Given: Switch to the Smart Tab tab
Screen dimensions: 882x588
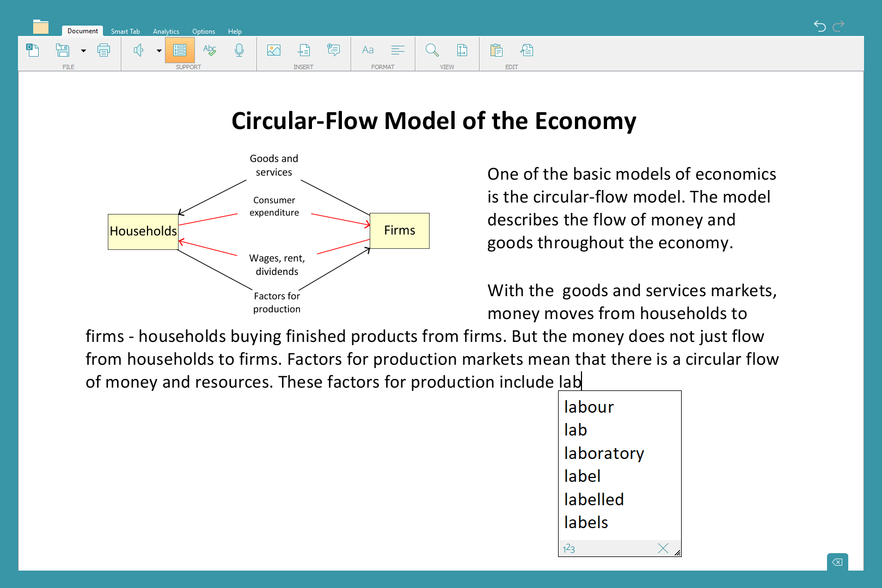Looking at the screenshot, I should click(x=125, y=32).
